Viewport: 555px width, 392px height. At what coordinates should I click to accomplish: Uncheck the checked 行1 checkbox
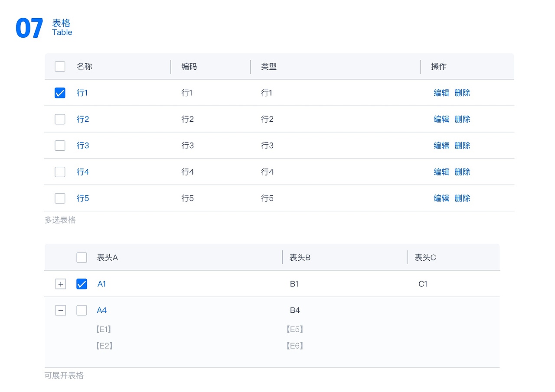click(x=60, y=93)
